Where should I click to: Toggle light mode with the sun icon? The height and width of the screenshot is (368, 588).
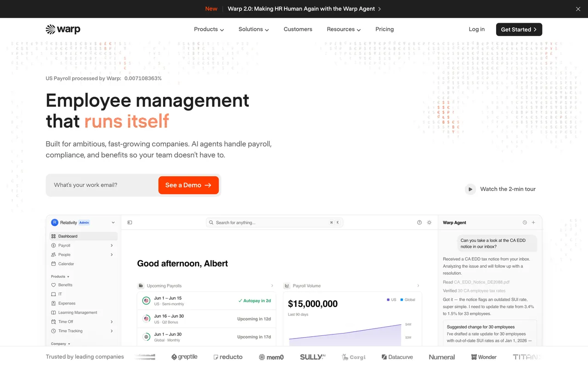pos(429,223)
